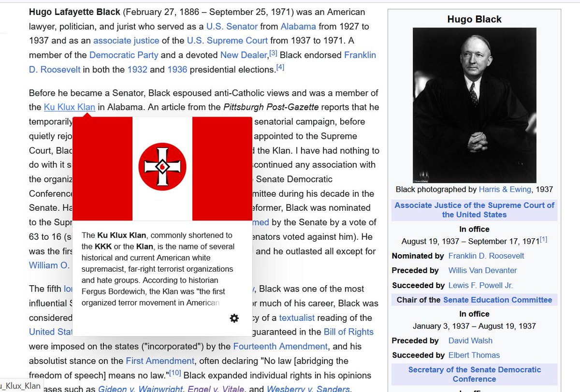
Task: Open the Fourteenth Amendment link
Action: click(x=280, y=347)
